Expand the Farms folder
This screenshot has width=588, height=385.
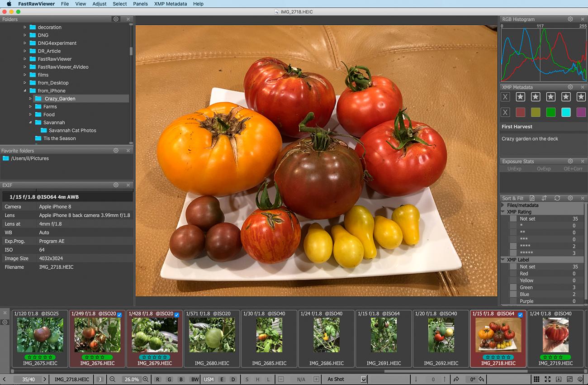[31, 107]
